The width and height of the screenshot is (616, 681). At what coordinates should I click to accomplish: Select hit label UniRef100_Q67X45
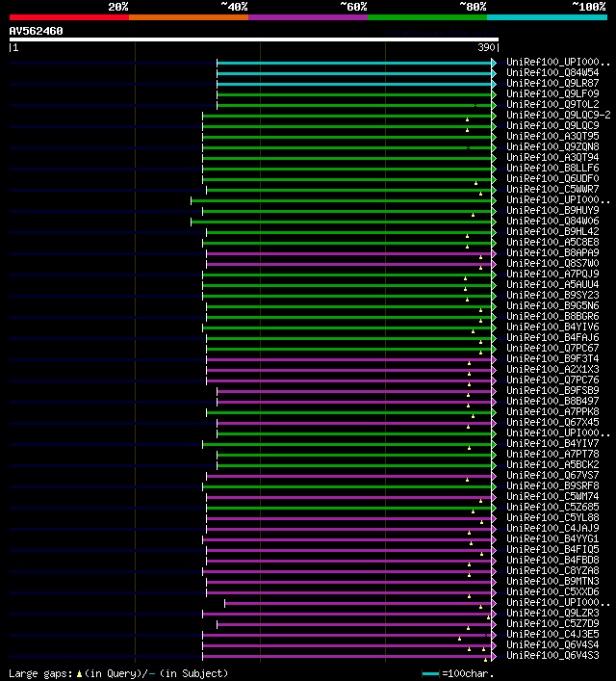coord(552,422)
